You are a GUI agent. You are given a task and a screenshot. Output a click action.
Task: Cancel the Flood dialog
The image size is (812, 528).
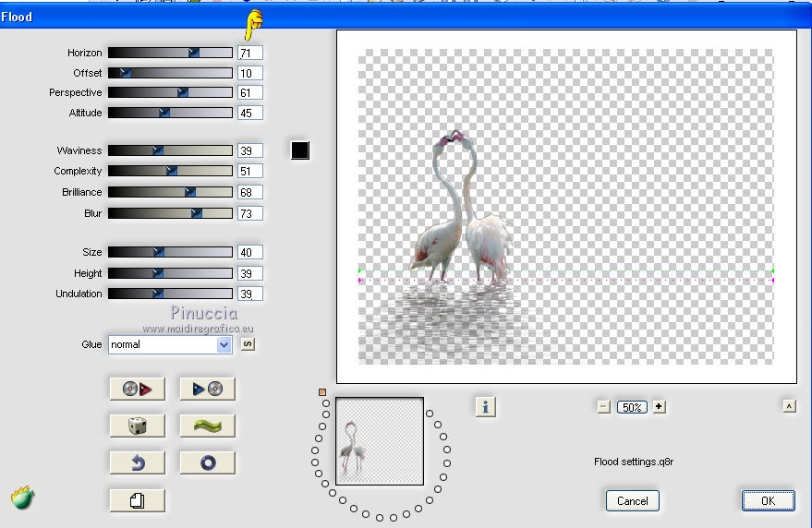pos(632,500)
